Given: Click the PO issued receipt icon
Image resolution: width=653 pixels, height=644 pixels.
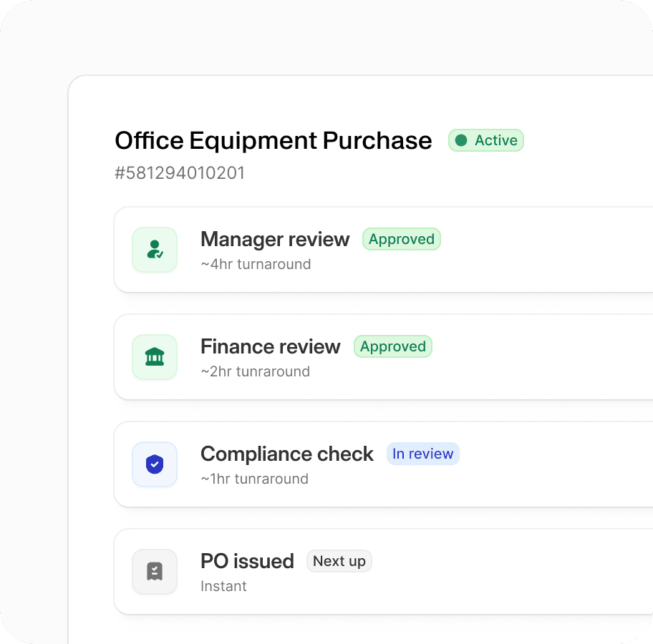Looking at the screenshot, I should point(155,572).
